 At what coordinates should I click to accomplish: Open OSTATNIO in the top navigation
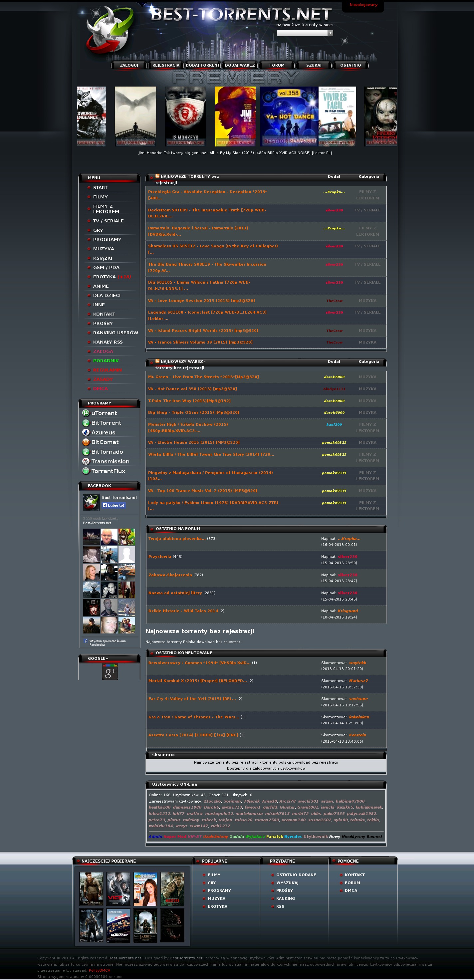pos(351,65)
